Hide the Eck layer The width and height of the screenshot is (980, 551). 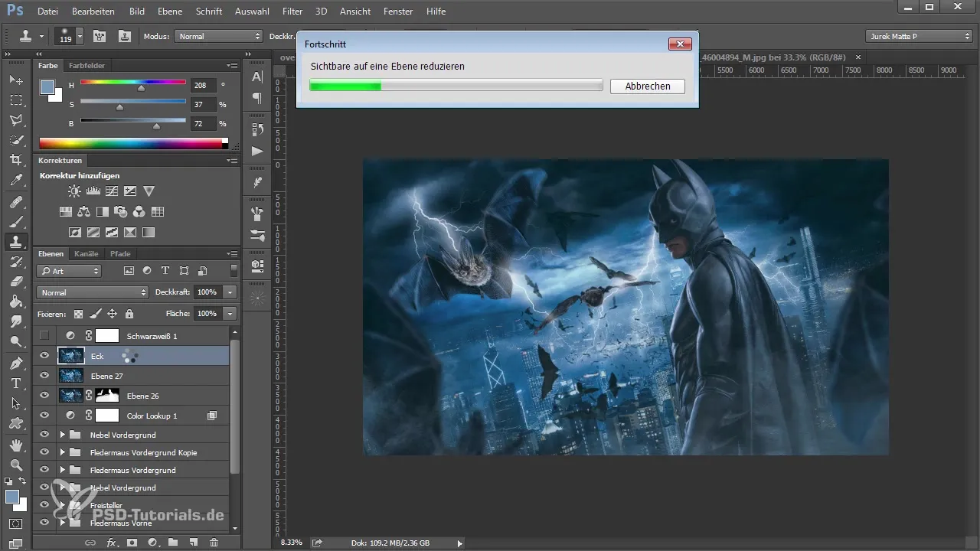pos(44,355)
